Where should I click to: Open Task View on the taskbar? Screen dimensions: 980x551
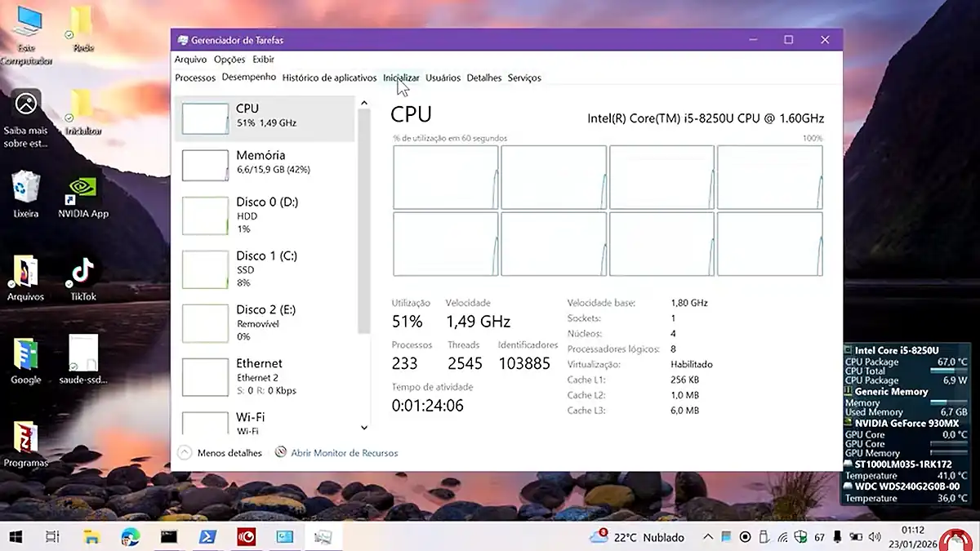(52, 536)
